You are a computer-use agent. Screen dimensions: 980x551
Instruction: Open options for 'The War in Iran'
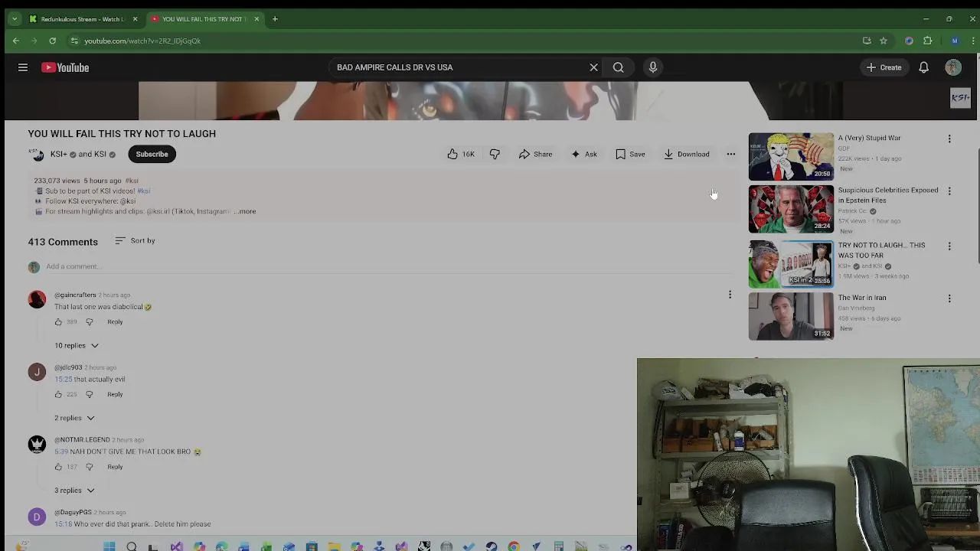949,298
